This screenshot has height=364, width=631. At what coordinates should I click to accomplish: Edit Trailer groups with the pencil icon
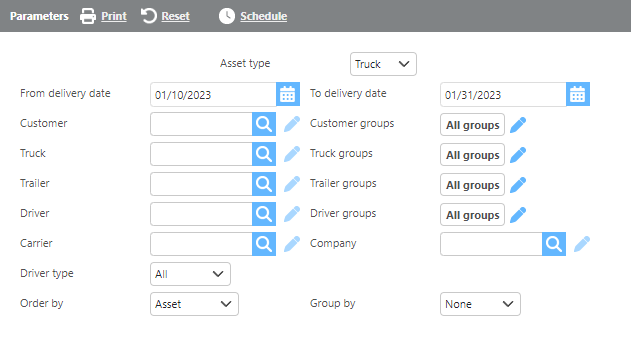click(x=518, y=185)
